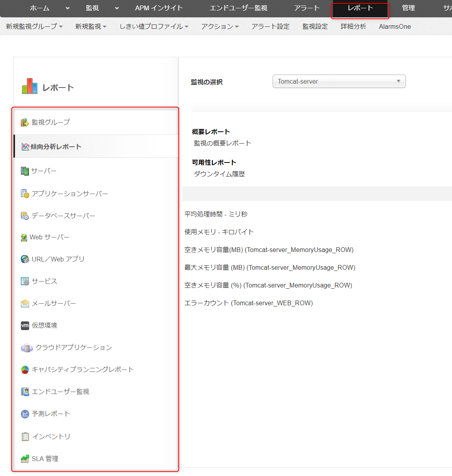Click the 仮想環境 vm icon

pyautogui.click(x=25, y=325)
